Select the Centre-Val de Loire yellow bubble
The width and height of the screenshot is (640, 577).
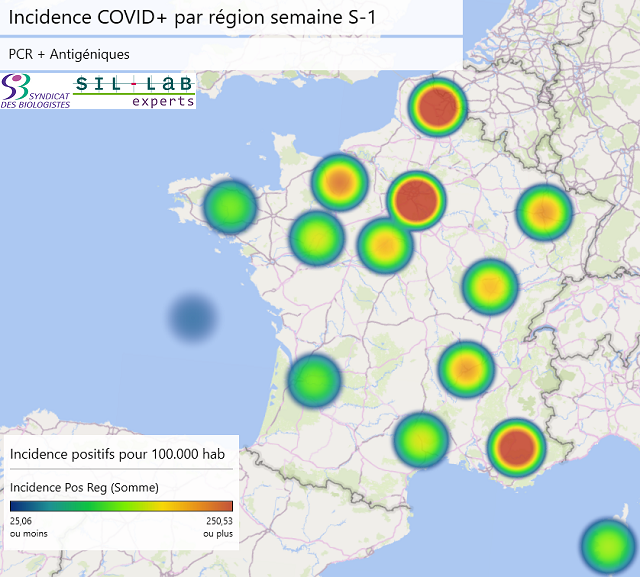[x=385, y=245]
